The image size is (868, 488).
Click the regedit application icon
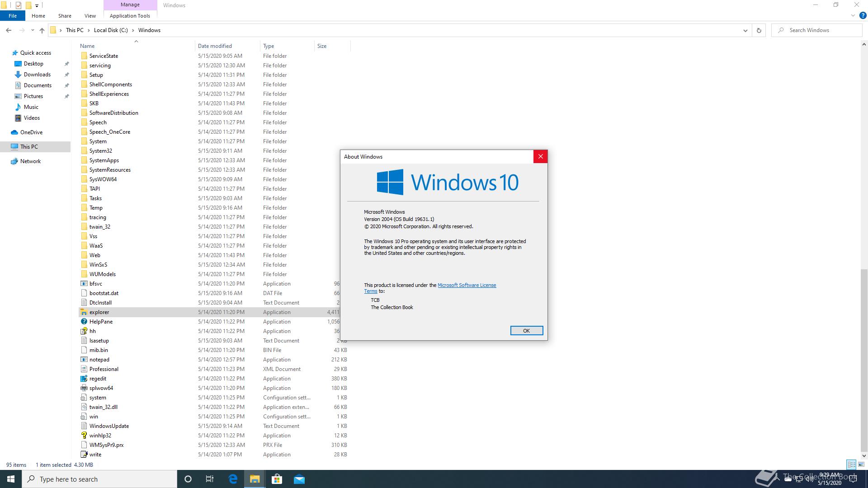pyautogui.click(x=84, y=379)
